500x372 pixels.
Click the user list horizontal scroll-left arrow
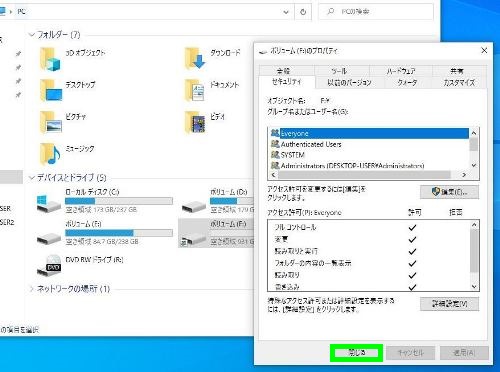(x=273, y=175)
